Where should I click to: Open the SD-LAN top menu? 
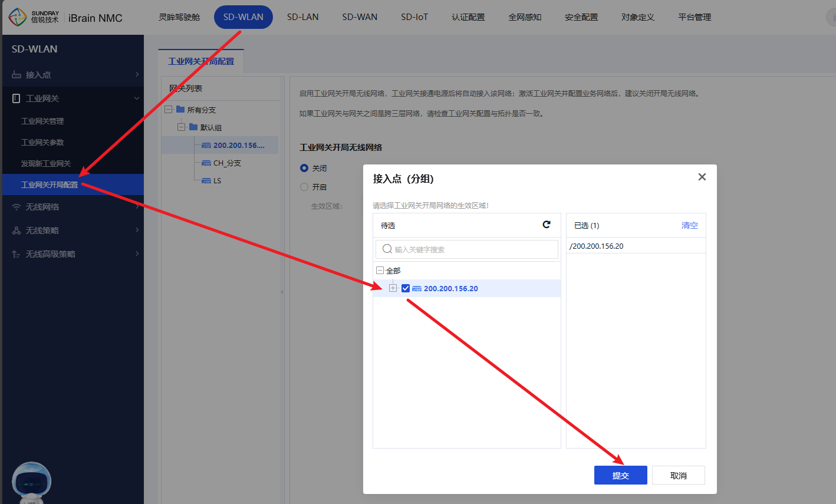coord(302,17)
